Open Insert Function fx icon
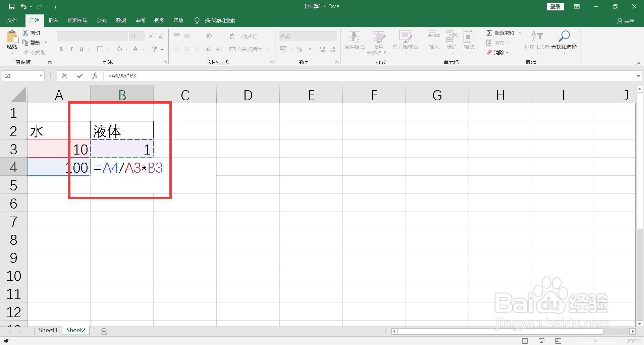 pos(95,76)
